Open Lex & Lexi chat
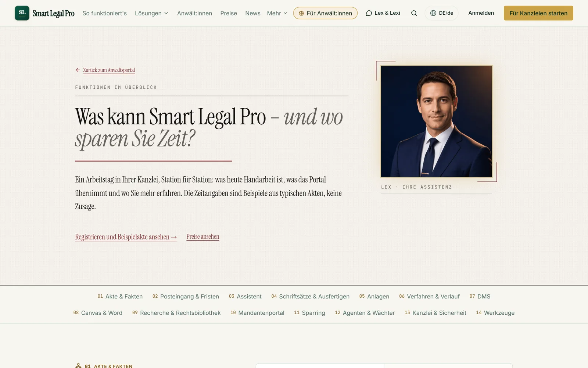The width and height of the screenshot is (588, 368). click(383, 13)
